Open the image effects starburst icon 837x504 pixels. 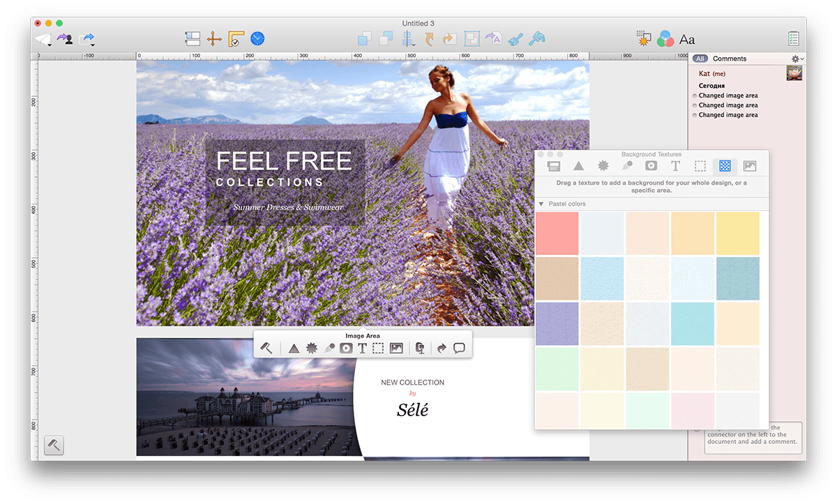coord(644,39)
